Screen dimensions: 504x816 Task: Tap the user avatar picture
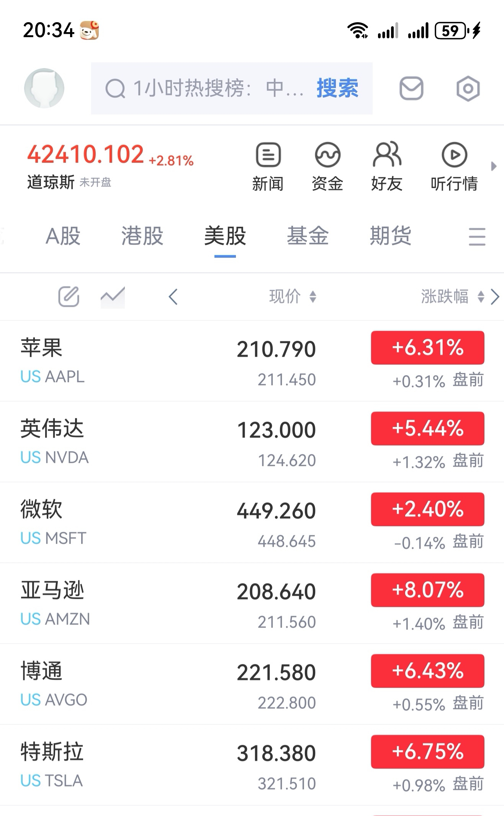coord(44,88)
